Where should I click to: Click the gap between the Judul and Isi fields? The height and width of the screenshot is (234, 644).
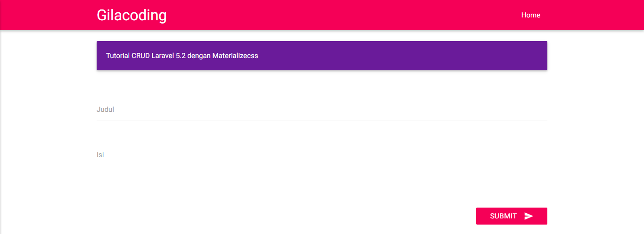click(322, 134)
